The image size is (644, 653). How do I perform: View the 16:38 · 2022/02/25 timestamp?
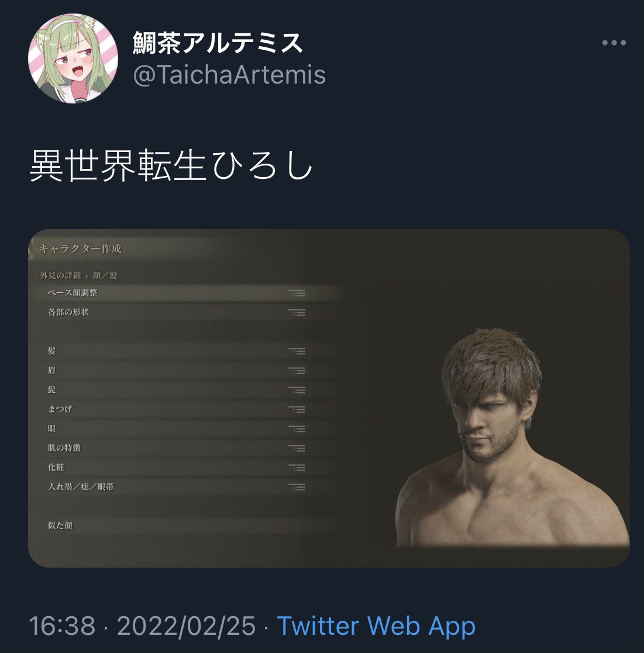click(142, 626)
